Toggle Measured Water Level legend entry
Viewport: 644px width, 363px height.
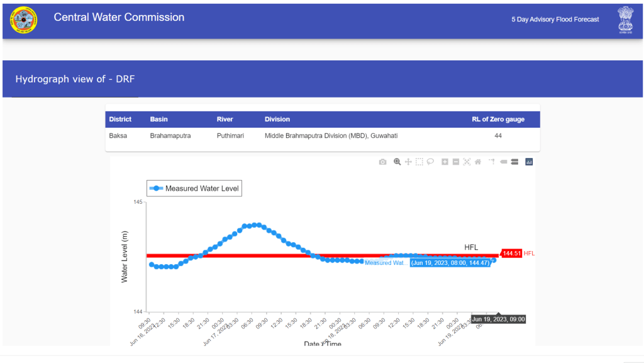[x=194, y=188]
